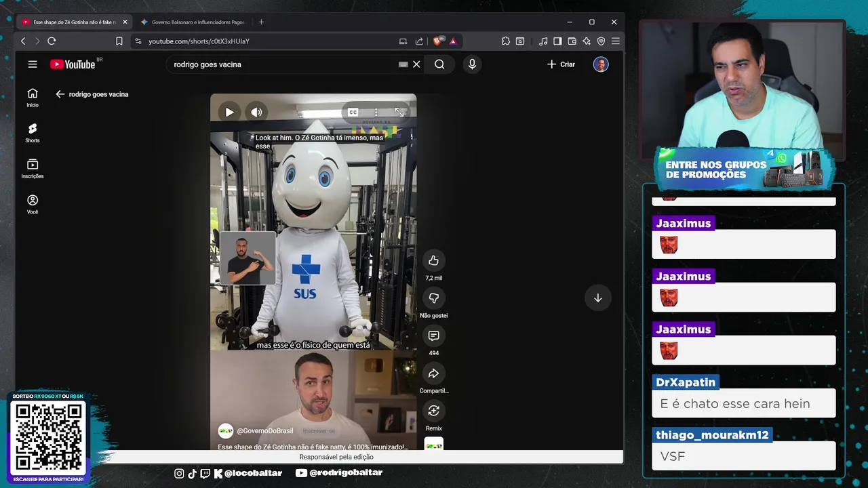Close the Esse shape do Zé Gotinha tab
Viewport: 868px width, 488px height.
pyautogui.click(x=125, y=22)
